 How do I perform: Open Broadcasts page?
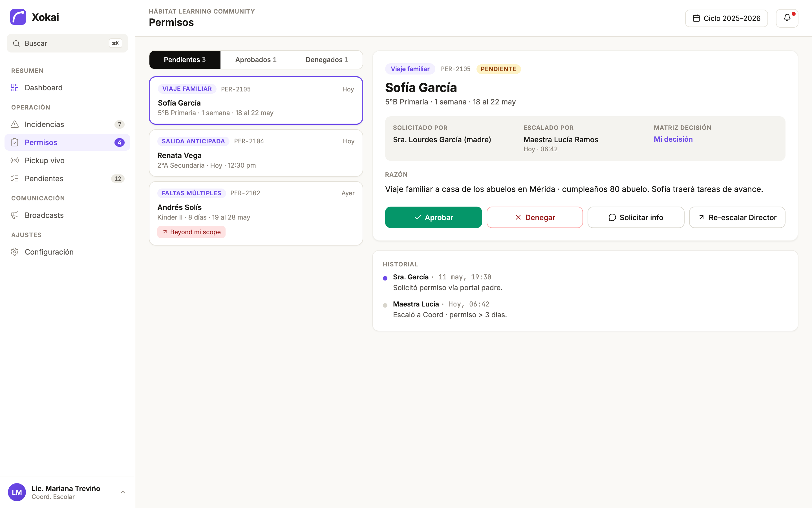coord(67,215)
